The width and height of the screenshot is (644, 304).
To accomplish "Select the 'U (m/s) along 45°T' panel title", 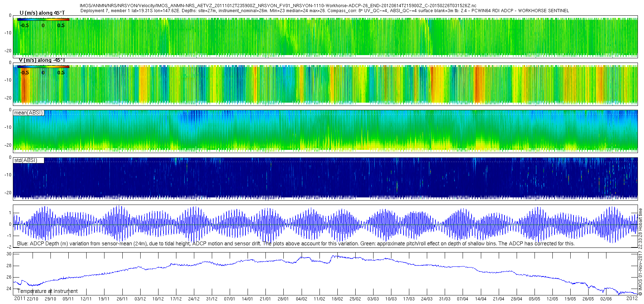I will coord(42,13).
